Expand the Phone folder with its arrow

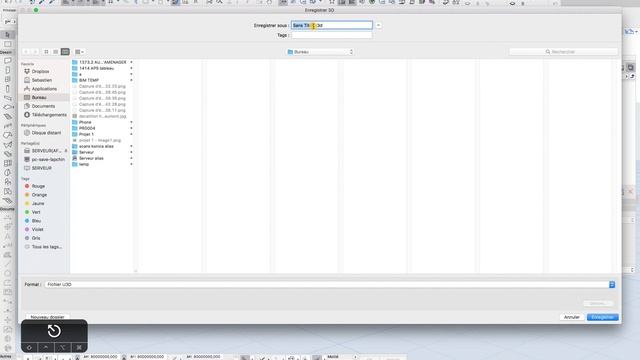(x=131, y=122)
